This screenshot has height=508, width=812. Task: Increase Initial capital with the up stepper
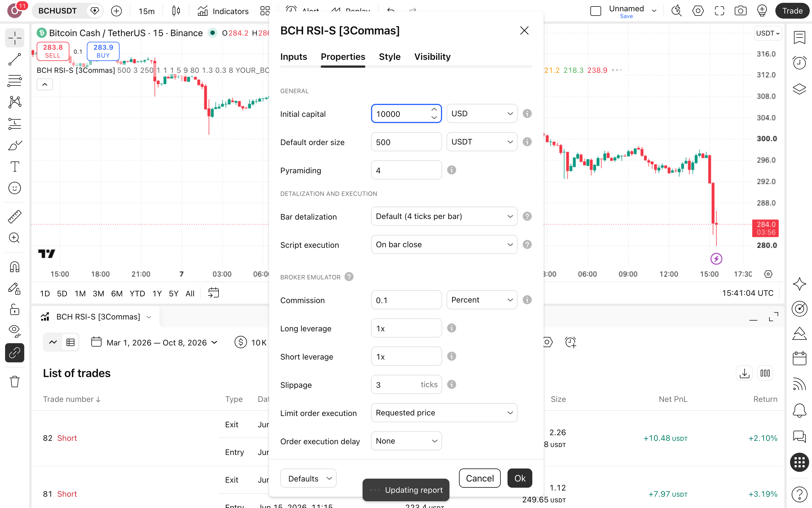pos(434,110)
